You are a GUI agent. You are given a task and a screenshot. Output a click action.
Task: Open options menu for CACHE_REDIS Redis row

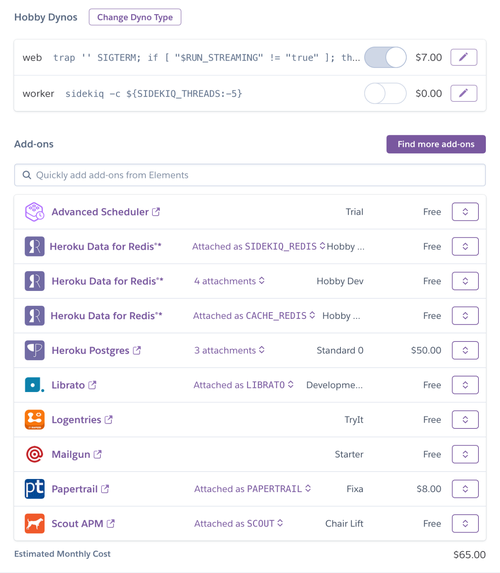coord(465,316)
